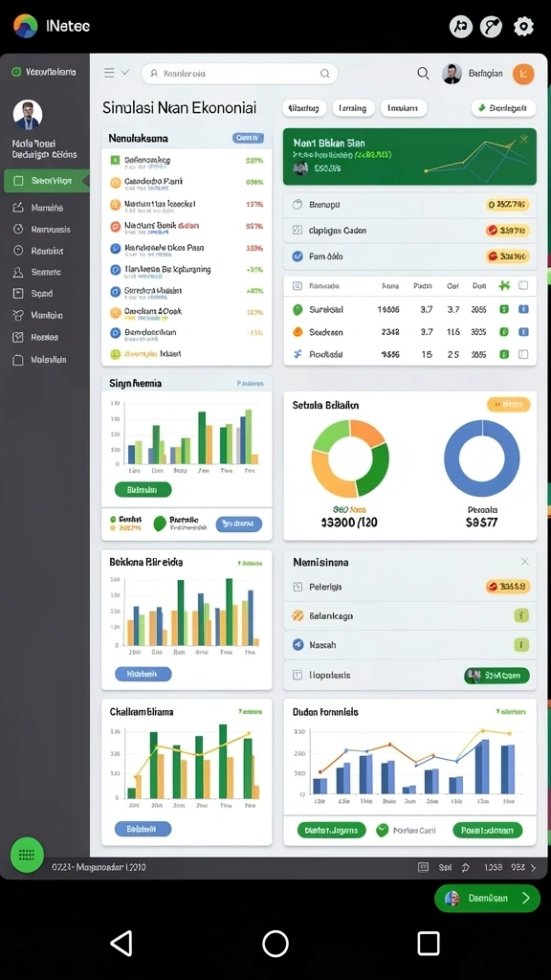
Task: Click the hamburger menu icon near search field
Action: 109,73
